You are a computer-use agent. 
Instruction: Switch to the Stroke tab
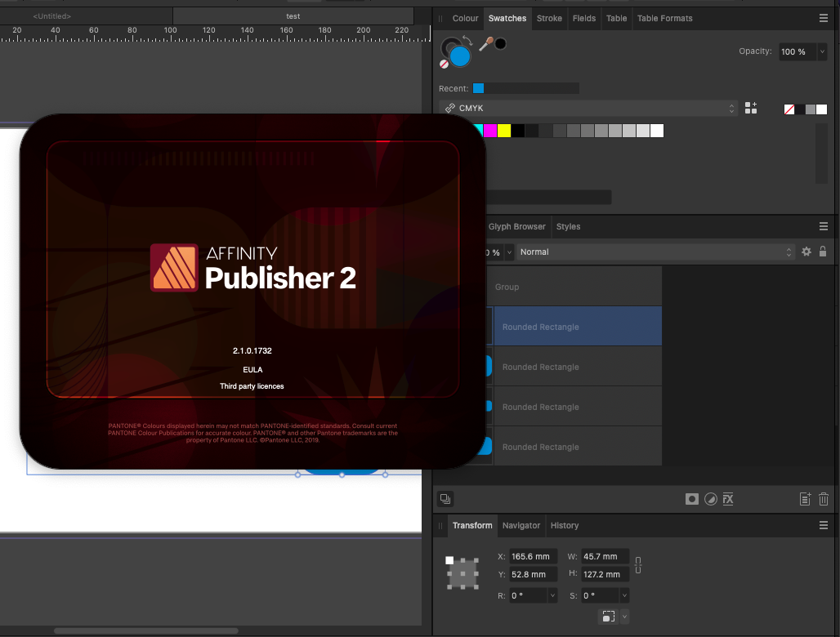(549, 18)
